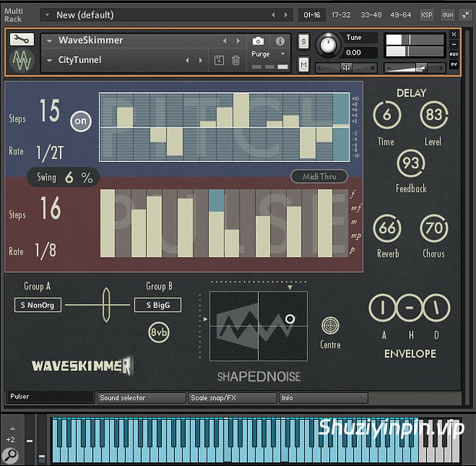Image resolution: width=476 pixels, height=466 pixels.
Task: Adjust the Chorus knob showing 70
Action: point(434,228)
